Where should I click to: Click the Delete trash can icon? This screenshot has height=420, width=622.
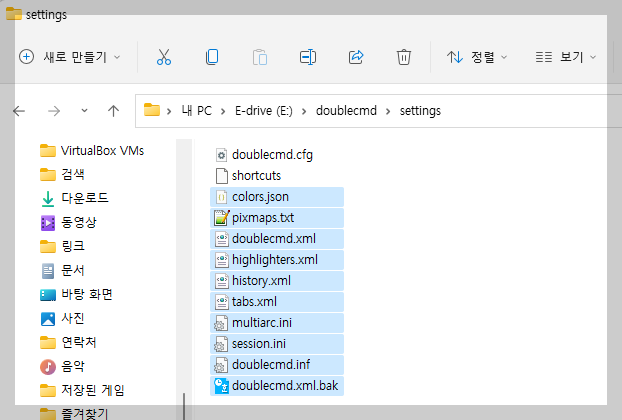pyautogui.click(x=404, y=57)
